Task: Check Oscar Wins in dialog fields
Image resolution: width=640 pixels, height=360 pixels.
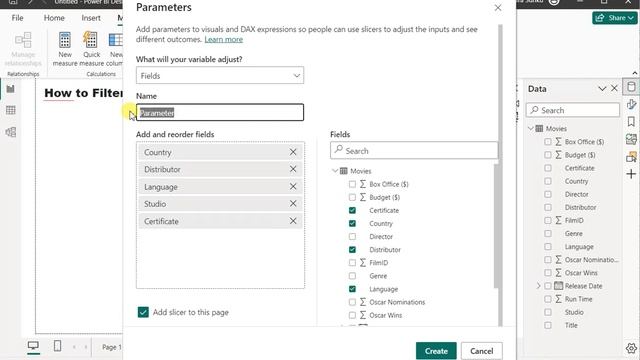Action: (352, 315)
